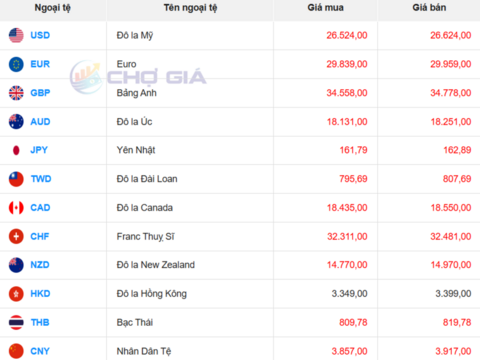Click CHF sell price 32.481,00

pos(451,236)
